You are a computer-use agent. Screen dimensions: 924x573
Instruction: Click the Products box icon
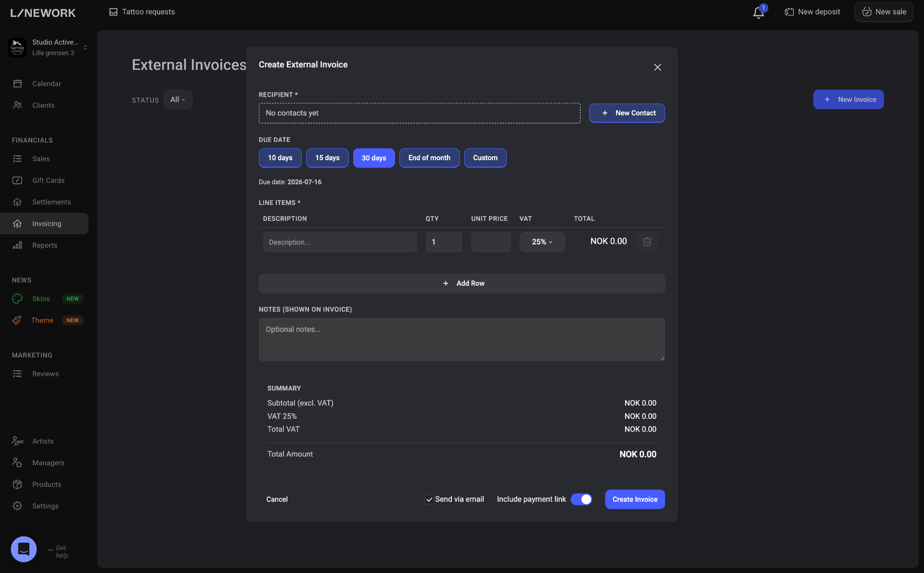tap(17, 484)
